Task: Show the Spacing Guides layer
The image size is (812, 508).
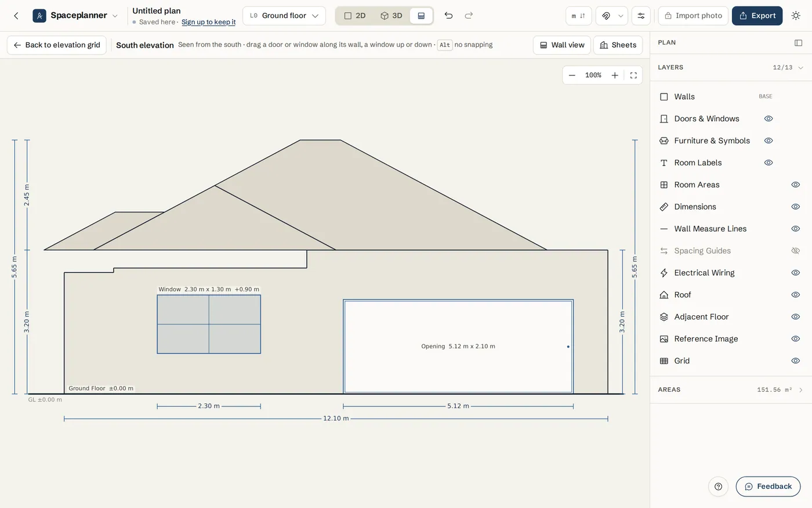Action: coord(796,251)
